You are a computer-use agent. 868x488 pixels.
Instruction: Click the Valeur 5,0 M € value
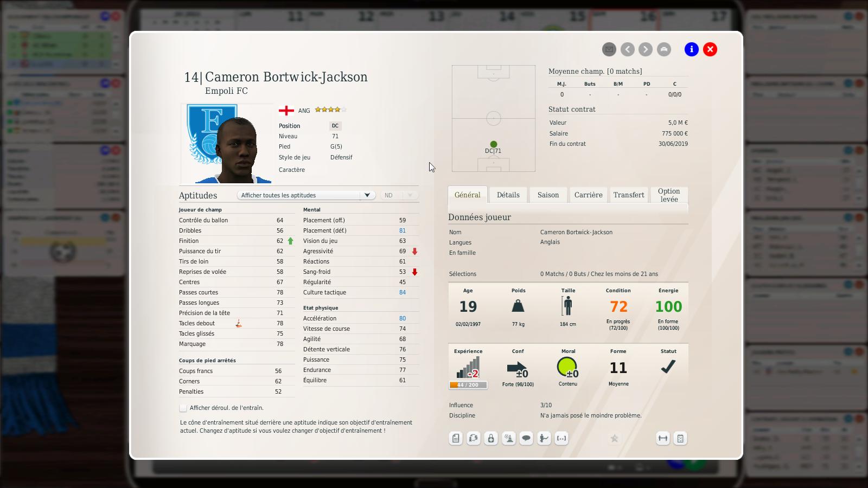pyautogui.click(x=678, y=123)
